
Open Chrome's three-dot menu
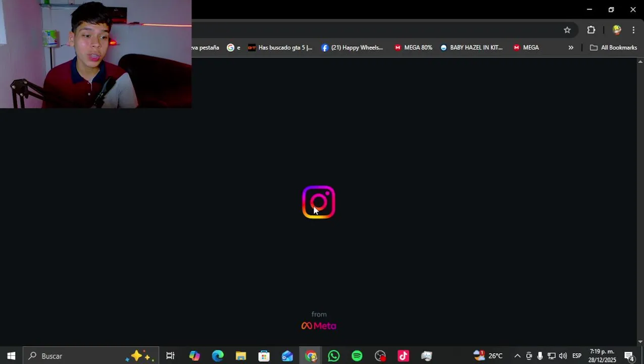pos(633,30)
